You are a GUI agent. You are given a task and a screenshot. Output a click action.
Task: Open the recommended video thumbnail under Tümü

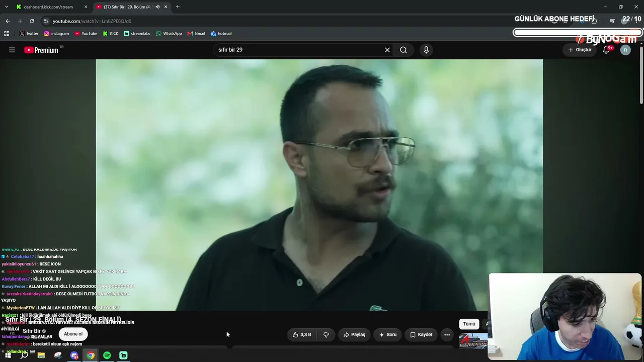pyautogui.click(x=473, y=340)
